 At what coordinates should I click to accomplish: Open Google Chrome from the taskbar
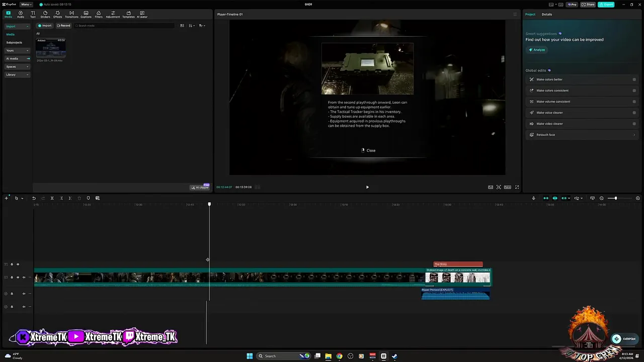339,356
